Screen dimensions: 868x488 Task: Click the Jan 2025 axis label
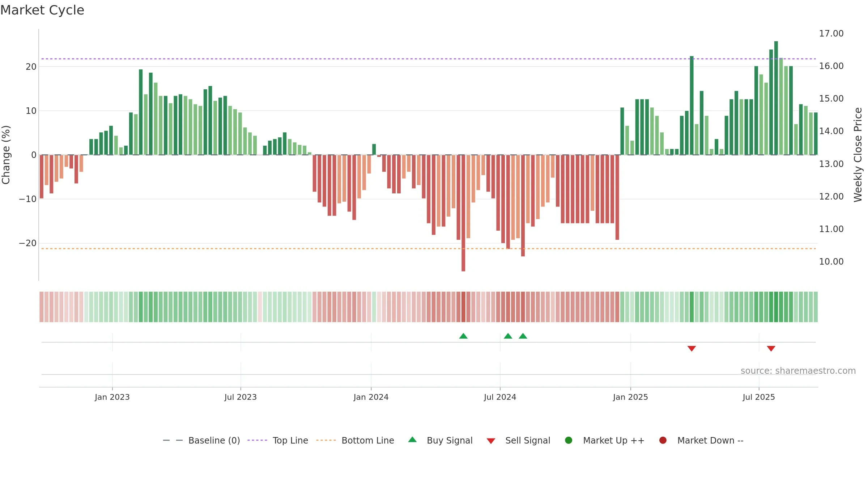pos(630,397)
